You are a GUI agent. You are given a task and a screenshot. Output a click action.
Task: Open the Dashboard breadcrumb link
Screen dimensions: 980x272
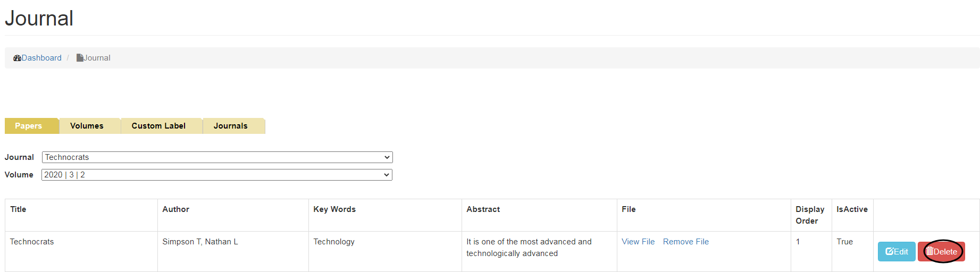click(41, 58)
